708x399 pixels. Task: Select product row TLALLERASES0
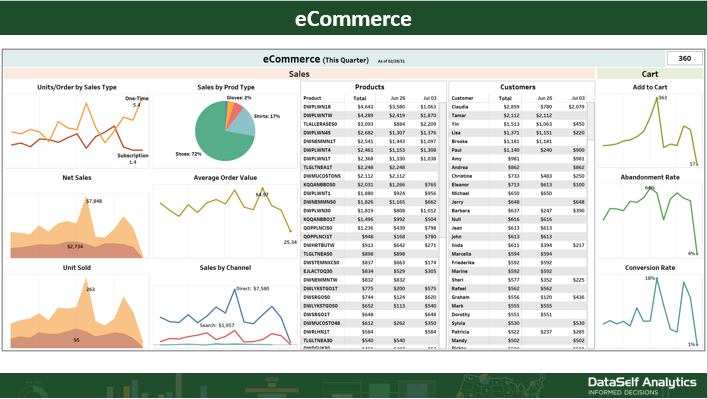[370, 124]
